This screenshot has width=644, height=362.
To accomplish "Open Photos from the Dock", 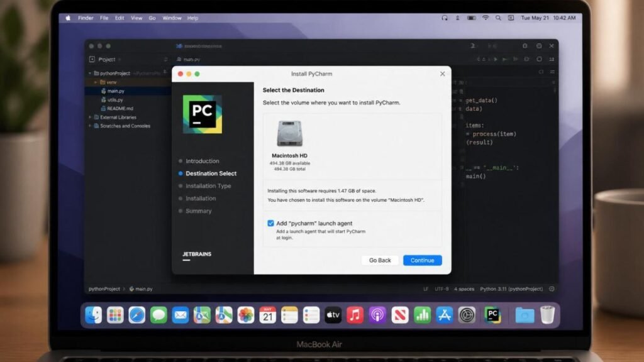I will tap(246, 315).
